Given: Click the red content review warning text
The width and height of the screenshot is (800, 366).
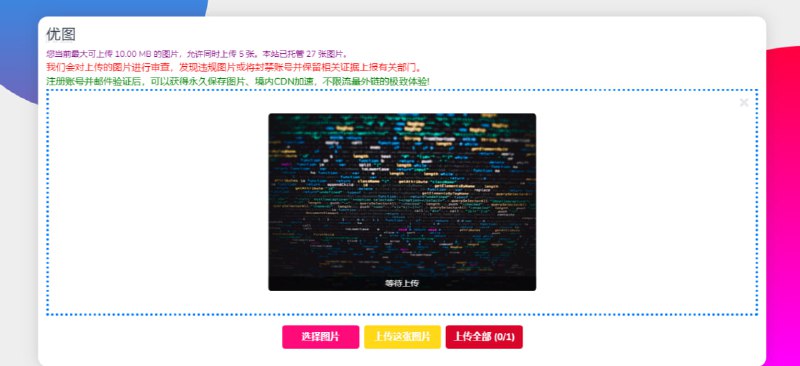Looking at the screenshot, I should (234, 67).
